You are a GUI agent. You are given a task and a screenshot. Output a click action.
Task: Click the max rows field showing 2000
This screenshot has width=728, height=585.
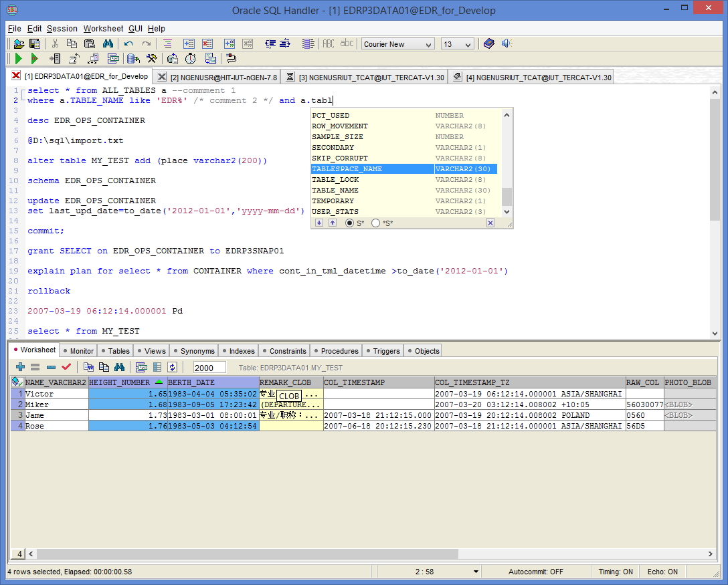[x=209, y=368]
